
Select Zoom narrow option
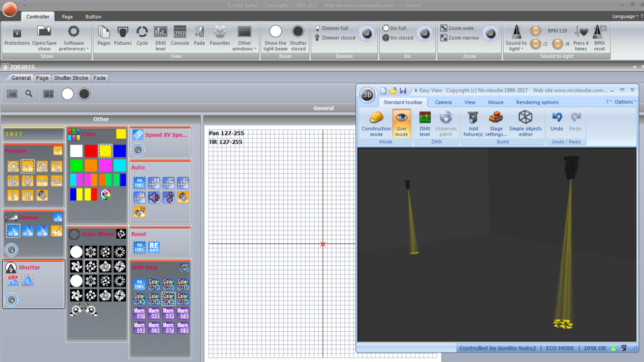click(459, 38)
